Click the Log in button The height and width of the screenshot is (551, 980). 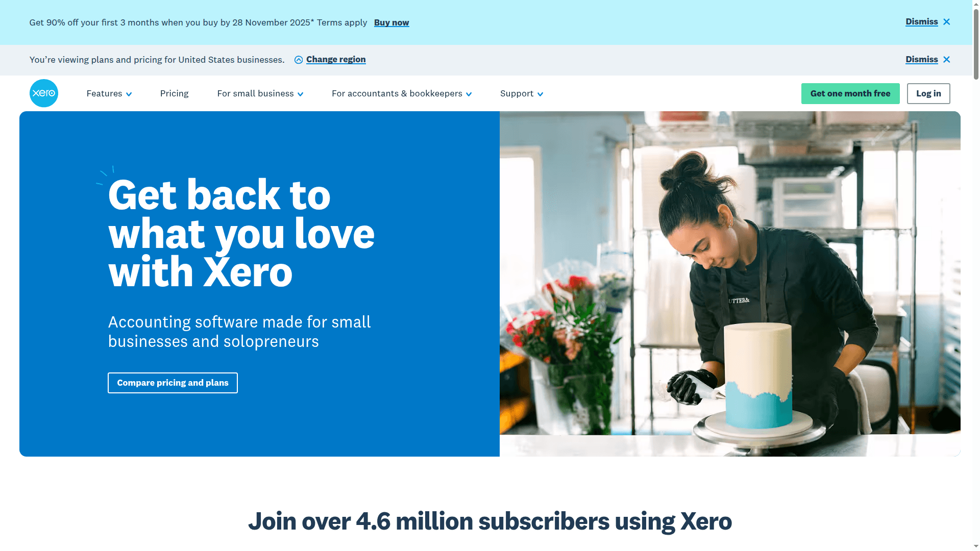coord(928,93)
